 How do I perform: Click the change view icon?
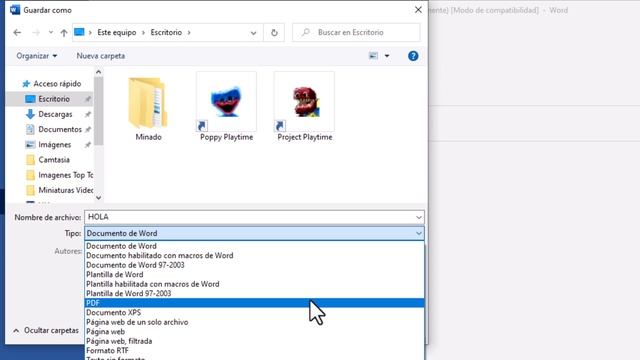point(373,56)
